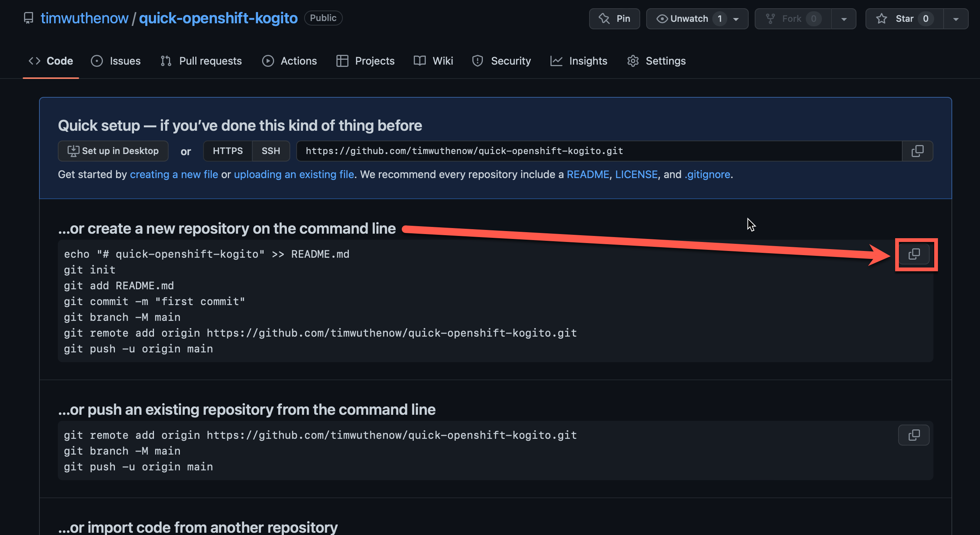
Task: Open the Actions tab
Action: (x=289, y=61)
